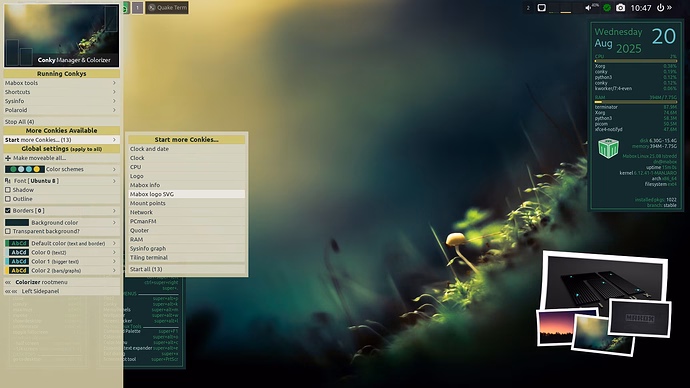Expand the Polaroid submenu arrow
Viewport: 690px width, 388px height.
(114, 110)
